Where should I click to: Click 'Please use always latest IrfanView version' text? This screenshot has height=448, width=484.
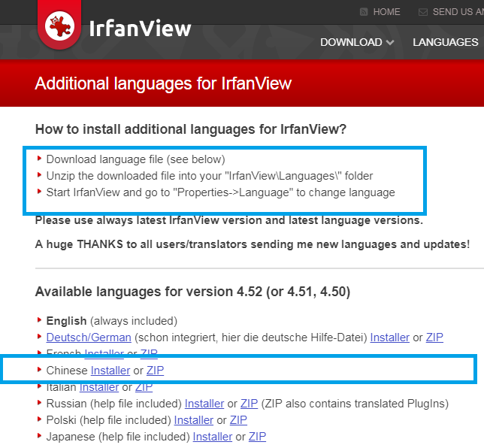(228, 220)
